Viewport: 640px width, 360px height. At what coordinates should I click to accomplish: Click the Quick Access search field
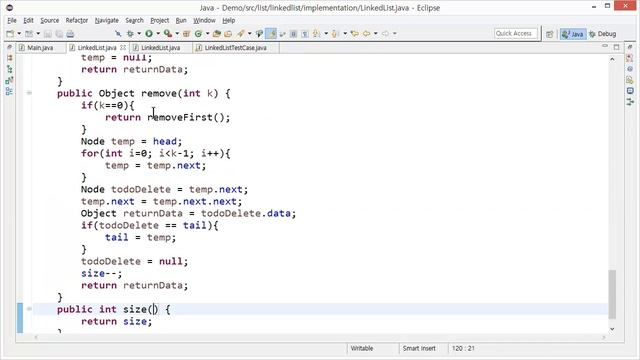click(516, 33)
